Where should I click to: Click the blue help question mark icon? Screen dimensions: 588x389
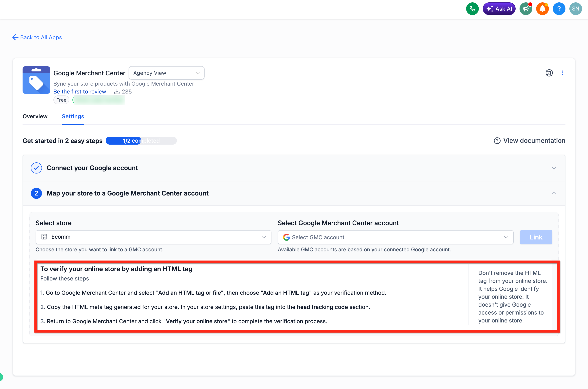pos(559,9)
